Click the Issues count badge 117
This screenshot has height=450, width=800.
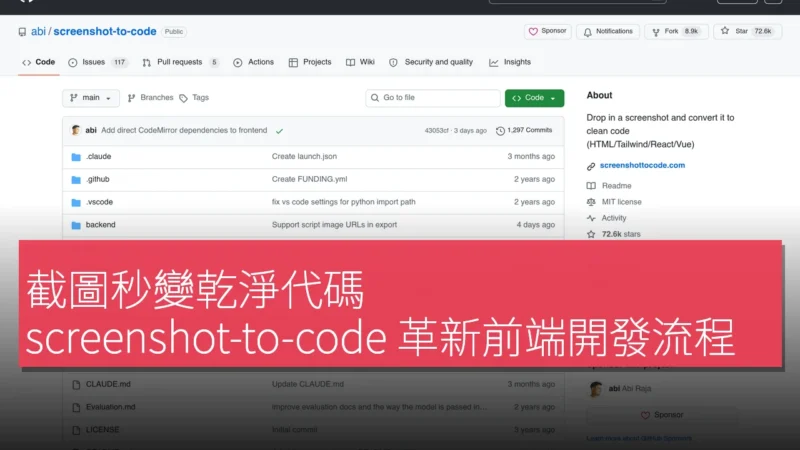click(119, 62)
